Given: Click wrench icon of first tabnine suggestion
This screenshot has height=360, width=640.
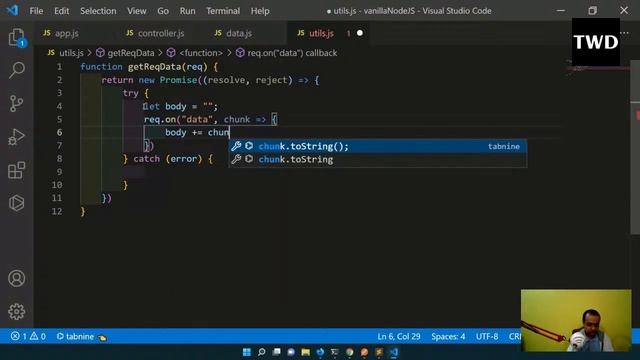Looking at the screenshot, I should [x=236, y=146].
